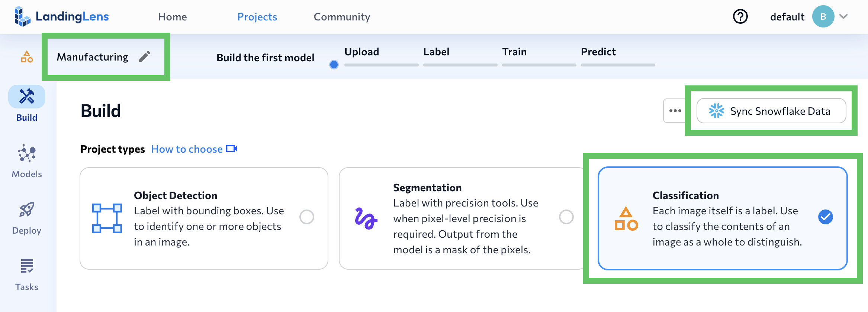Click the classification shapes icon near project name
Image resolution: width=868 pixels, height=312 pixels.
coord(27,57)
